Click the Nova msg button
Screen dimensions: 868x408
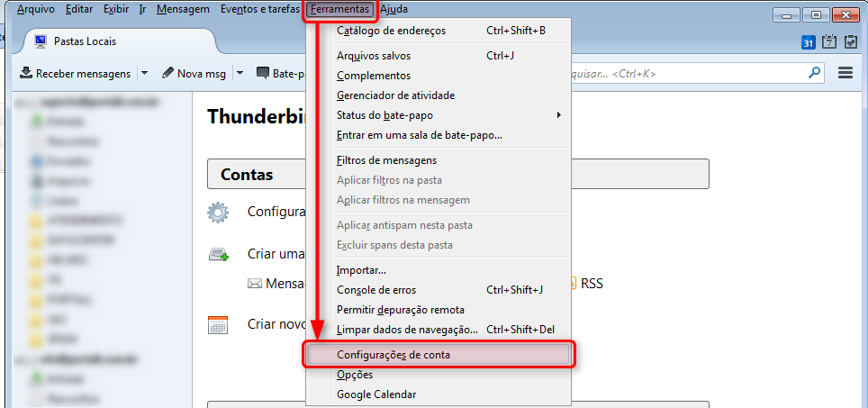[194, 73]
